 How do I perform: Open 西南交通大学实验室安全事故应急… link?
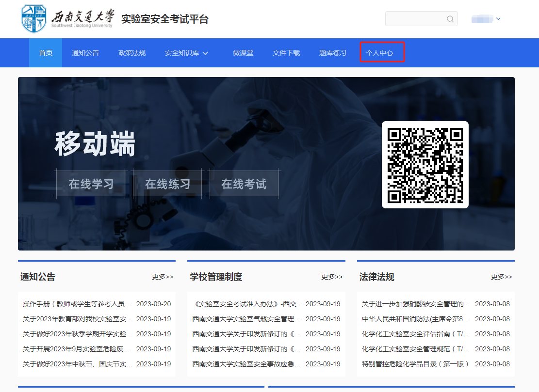pos(246,364)
